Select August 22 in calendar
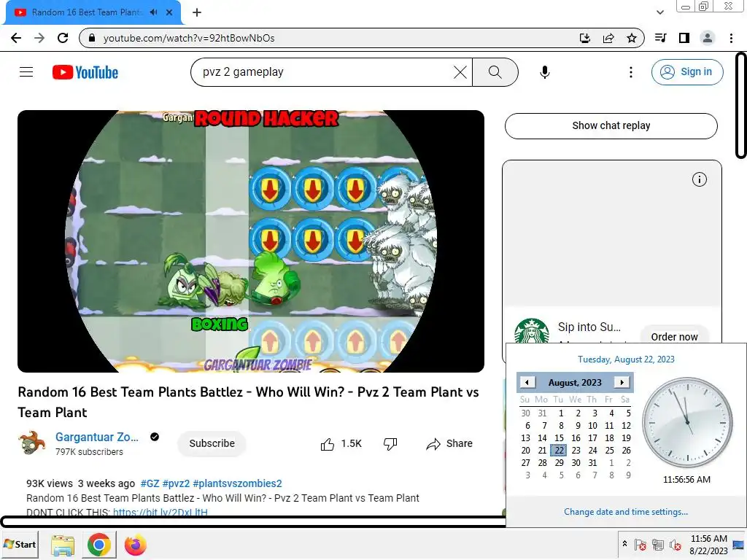This screenshot has width=747, height=560. coord(560,450)
